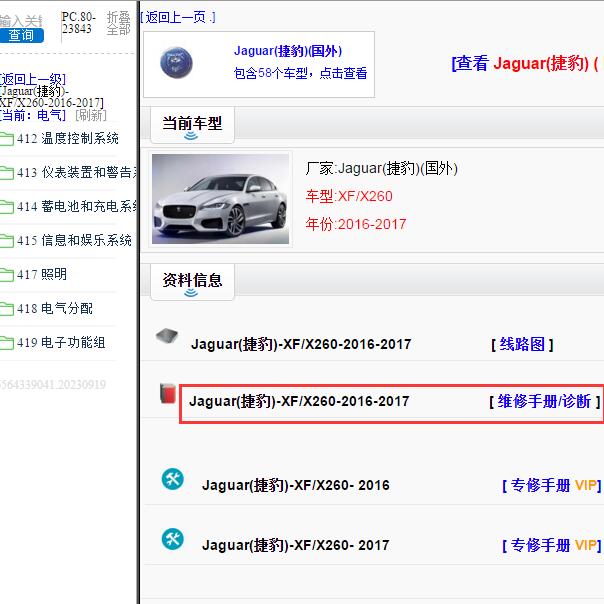Click the silver Jaguar XF car thumbnail
This screenshot has width=604, height=604.
220,199
